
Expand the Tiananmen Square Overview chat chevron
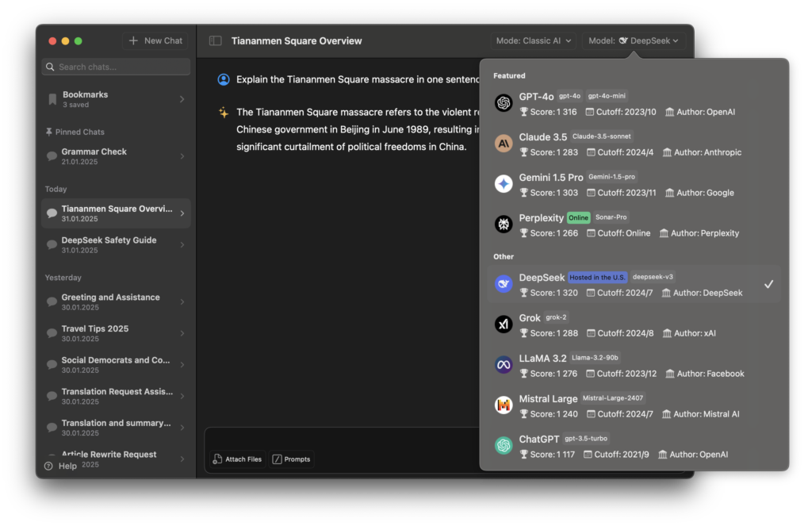(x=182, y=213)
